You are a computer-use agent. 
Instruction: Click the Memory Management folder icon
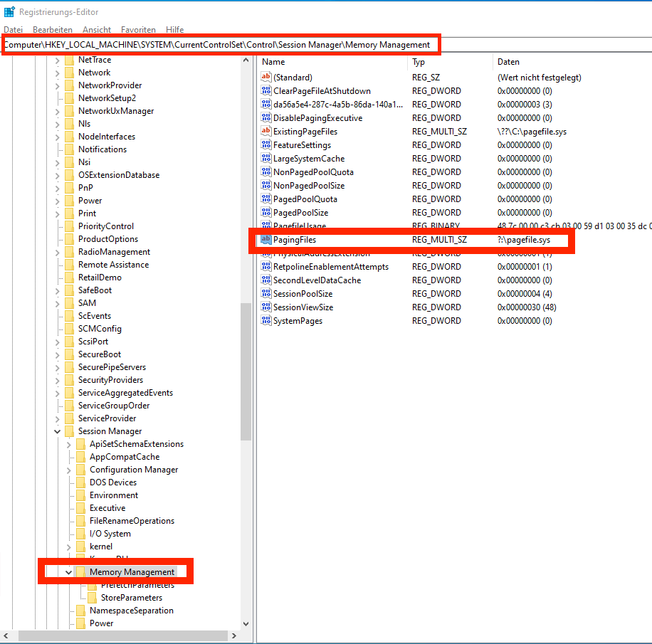point(81,571)
